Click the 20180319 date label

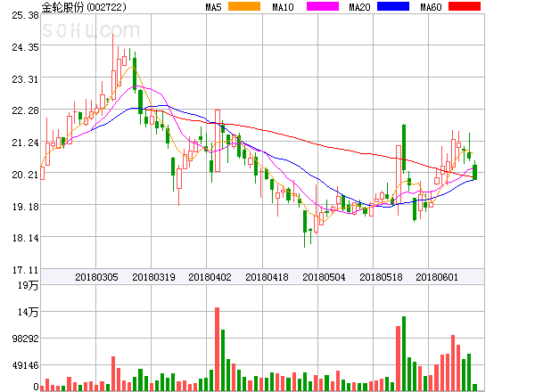(x=153, y=277)
